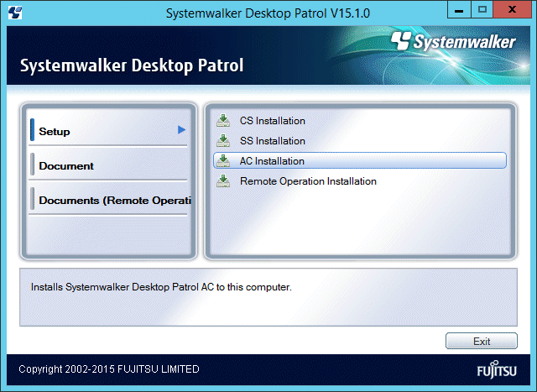
Task: Click the Remote Operation Installation icon
Action: pyautogui.click(x=223, y=181)
